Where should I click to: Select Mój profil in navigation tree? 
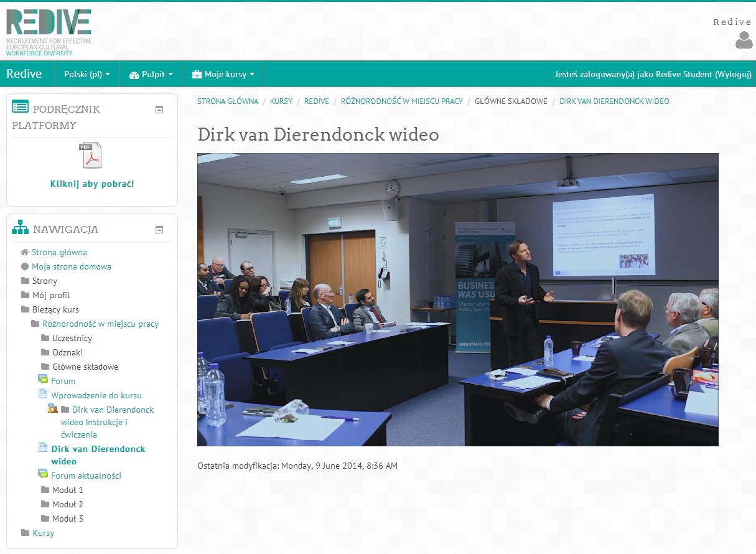point(51,295)
